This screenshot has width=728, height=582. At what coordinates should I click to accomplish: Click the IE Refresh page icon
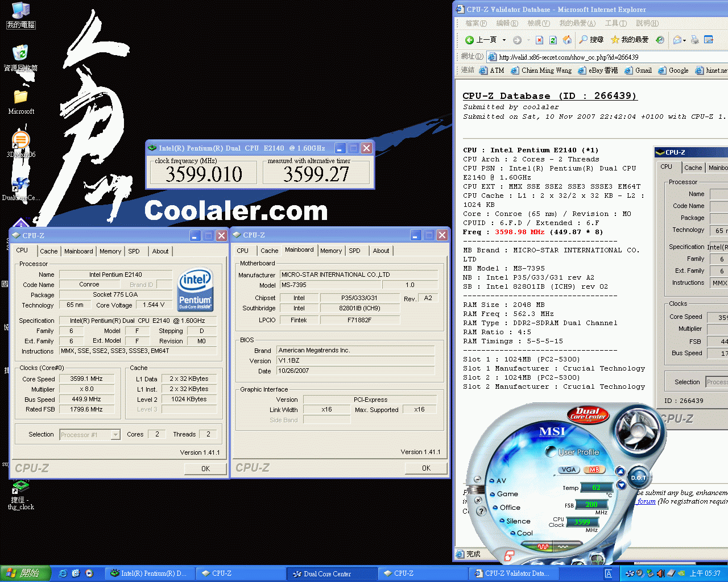coord(553,40)
